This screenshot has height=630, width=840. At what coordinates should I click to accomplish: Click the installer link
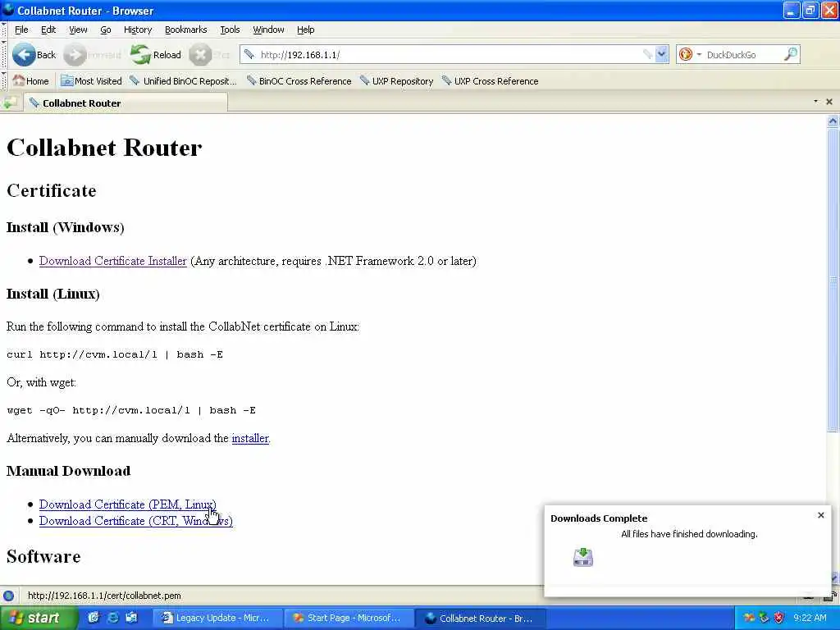249,438
